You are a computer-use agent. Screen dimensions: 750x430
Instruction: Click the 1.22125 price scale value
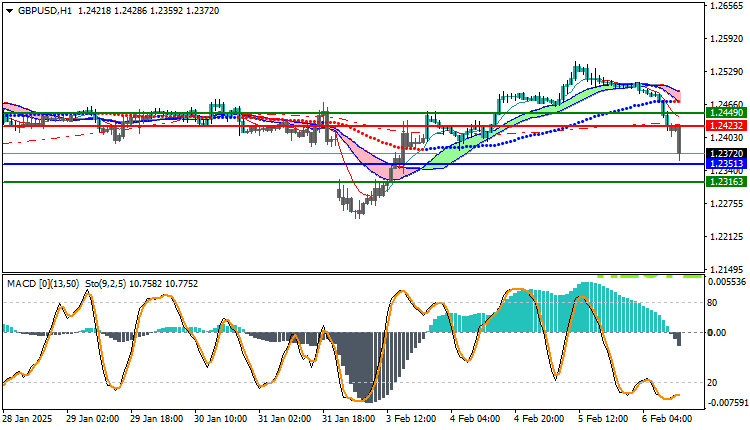coord(727,237)
